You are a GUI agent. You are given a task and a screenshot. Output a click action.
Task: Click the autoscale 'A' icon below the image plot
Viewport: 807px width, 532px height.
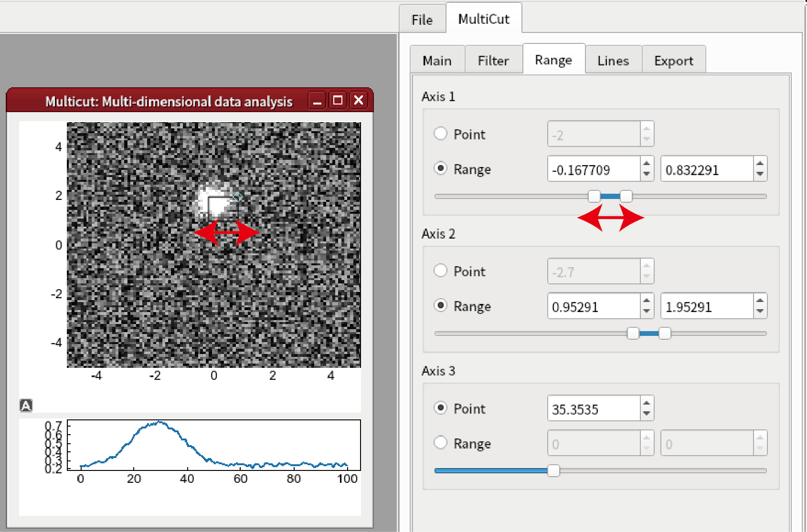26,406
